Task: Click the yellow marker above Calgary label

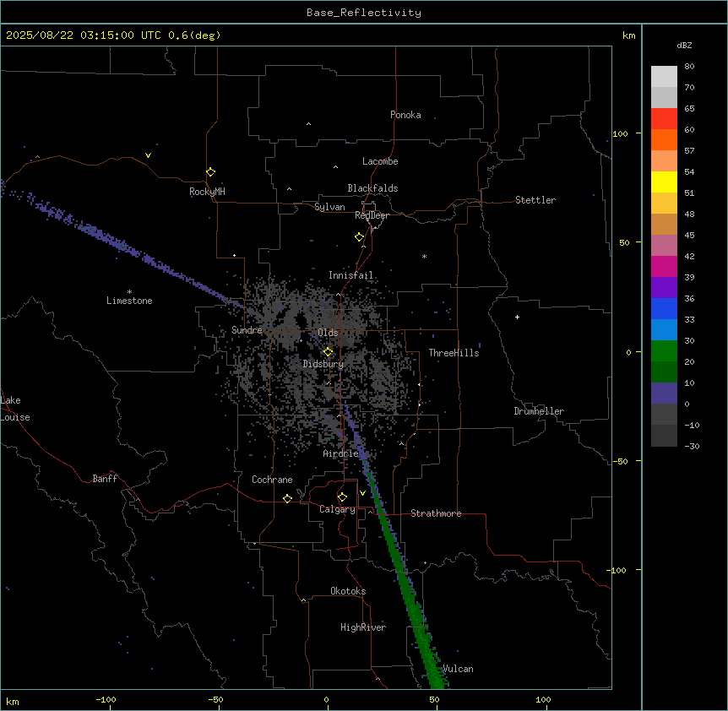Action: 342,497
